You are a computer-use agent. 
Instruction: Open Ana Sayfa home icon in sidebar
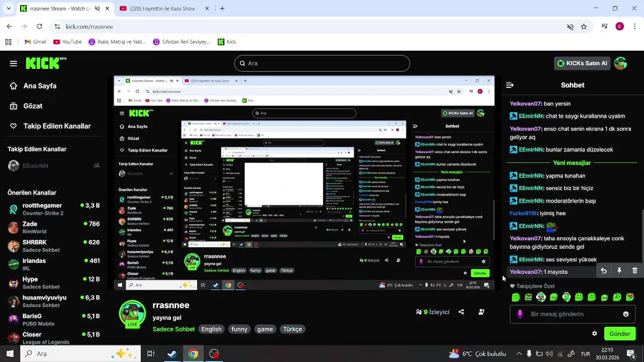14,86
